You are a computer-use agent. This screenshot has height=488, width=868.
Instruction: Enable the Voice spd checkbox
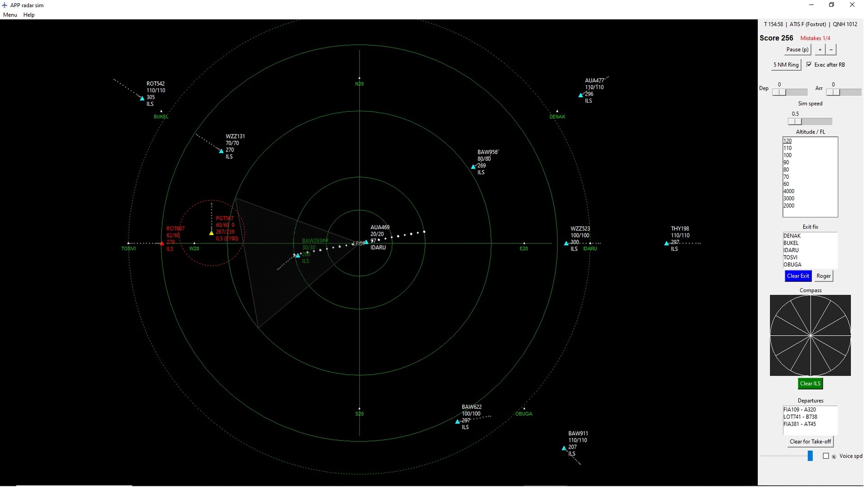pyautogui.click(x=826, y=456)
